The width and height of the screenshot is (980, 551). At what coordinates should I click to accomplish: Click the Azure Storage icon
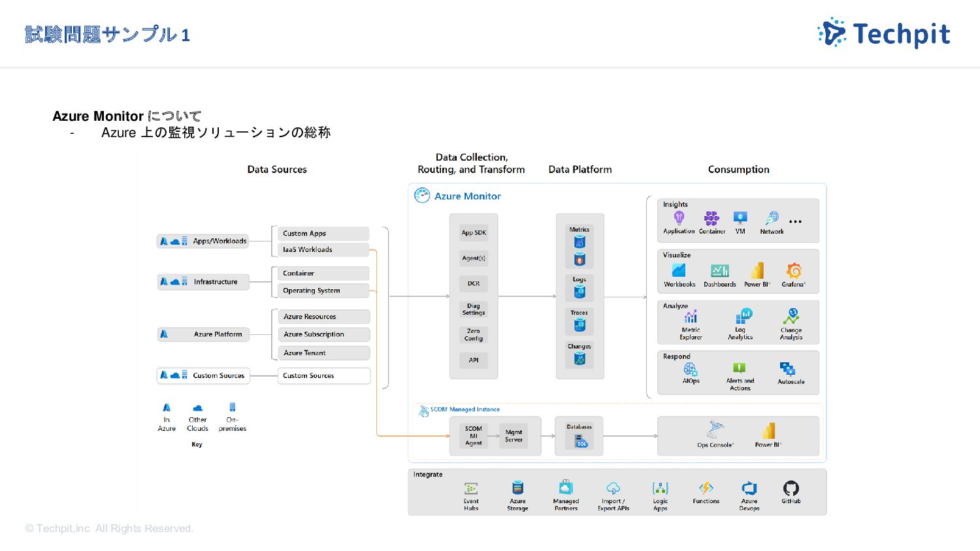click(517, 488)
